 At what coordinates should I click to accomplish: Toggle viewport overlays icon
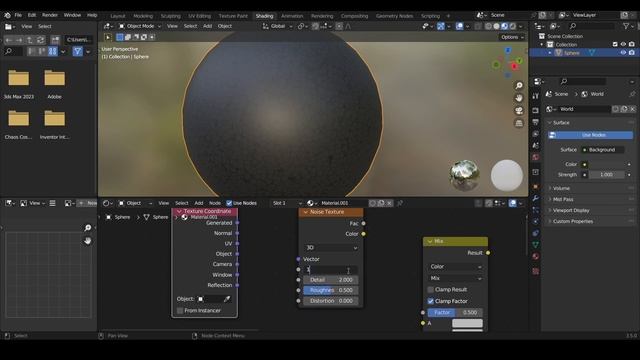[460, 26]
